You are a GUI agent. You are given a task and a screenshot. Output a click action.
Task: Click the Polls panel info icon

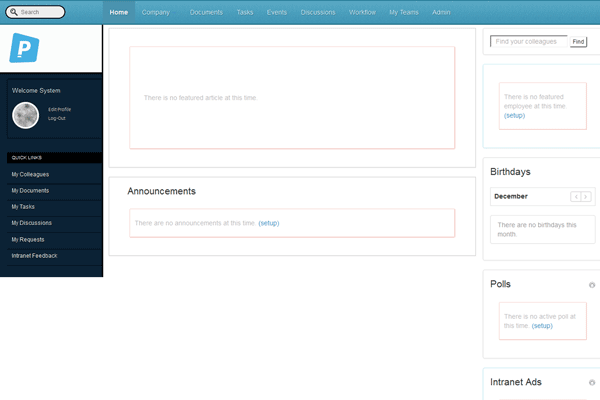[x=592, y=285]
